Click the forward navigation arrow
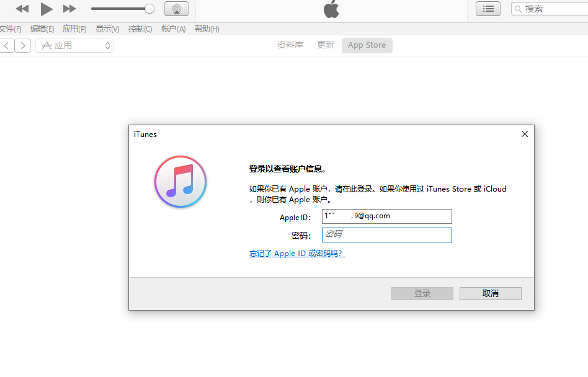 (23, 45)
